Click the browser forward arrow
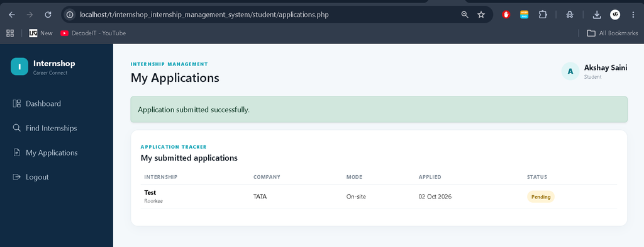644x247 pixels. point(30,15)
